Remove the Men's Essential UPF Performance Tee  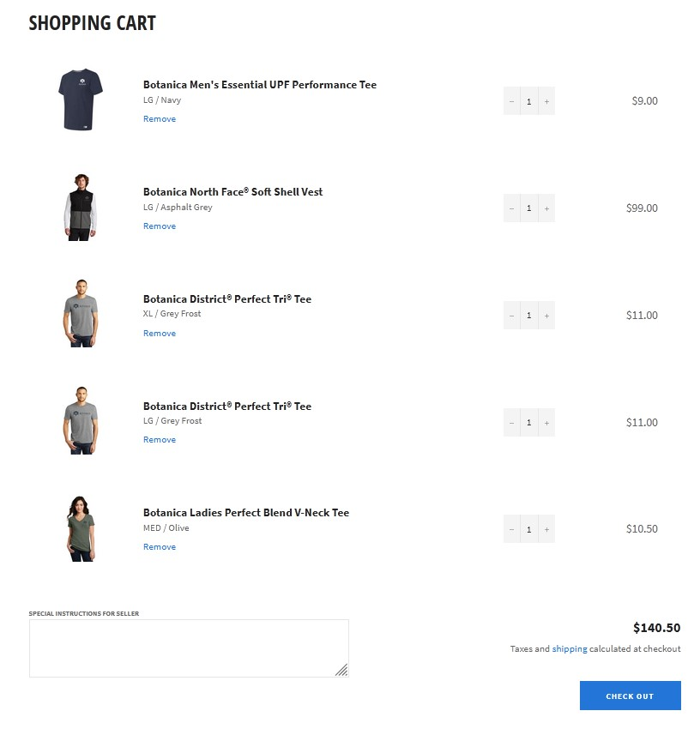click(160, 119)
